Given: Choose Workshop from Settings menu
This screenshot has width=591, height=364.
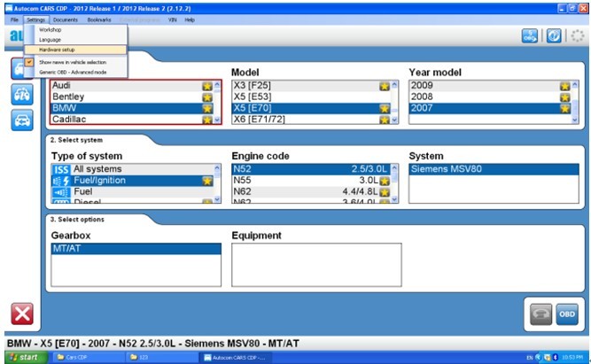Looking at the screenshot, I should tap(75, 30).
